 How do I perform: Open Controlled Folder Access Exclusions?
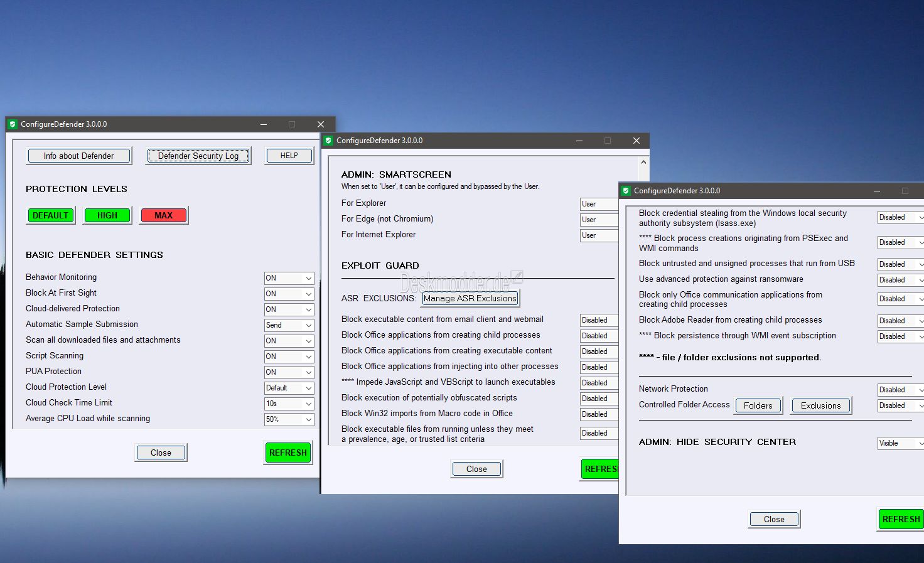click(x=820, y=405)
